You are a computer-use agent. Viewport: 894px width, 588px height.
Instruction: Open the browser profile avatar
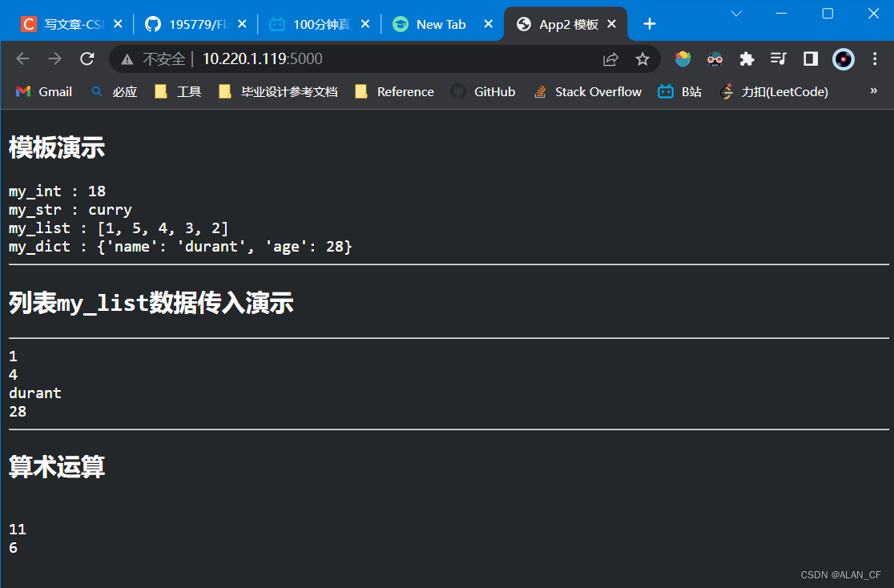[x=843, y=58]
